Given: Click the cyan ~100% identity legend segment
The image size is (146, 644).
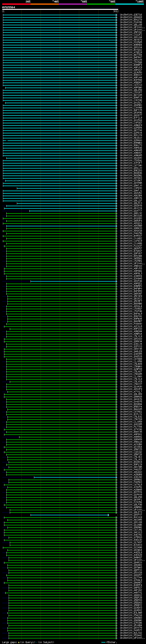Looking at the screenshot, I should (x=129, y=4).
